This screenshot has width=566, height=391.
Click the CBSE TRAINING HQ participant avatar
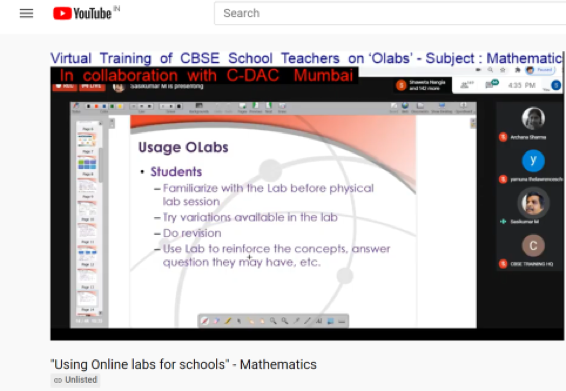tap(533, 246)
